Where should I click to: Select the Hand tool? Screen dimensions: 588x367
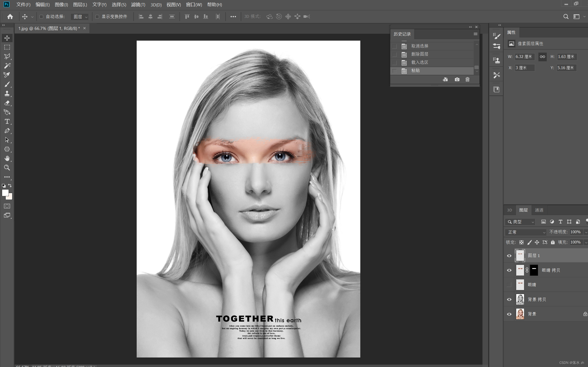tap(7, 158)
